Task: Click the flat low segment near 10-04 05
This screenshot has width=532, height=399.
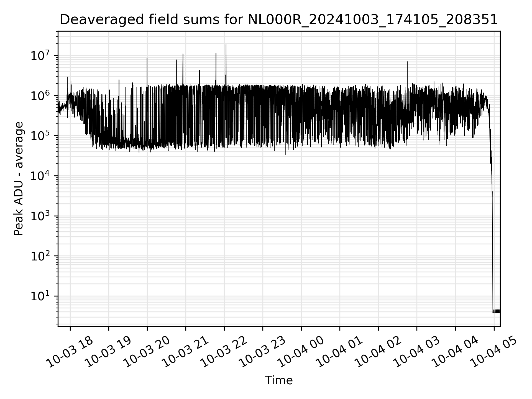Action: tap(496, 311)
